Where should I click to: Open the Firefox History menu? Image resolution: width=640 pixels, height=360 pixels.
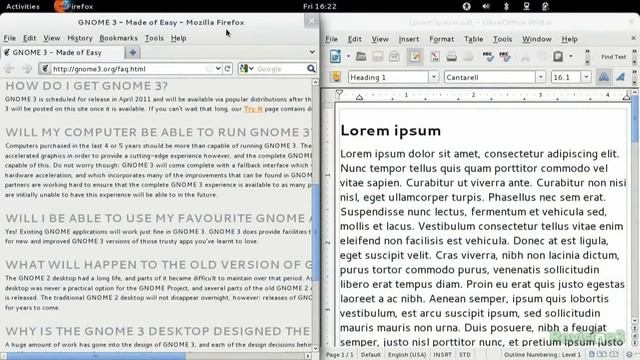[x=80, y=38]
